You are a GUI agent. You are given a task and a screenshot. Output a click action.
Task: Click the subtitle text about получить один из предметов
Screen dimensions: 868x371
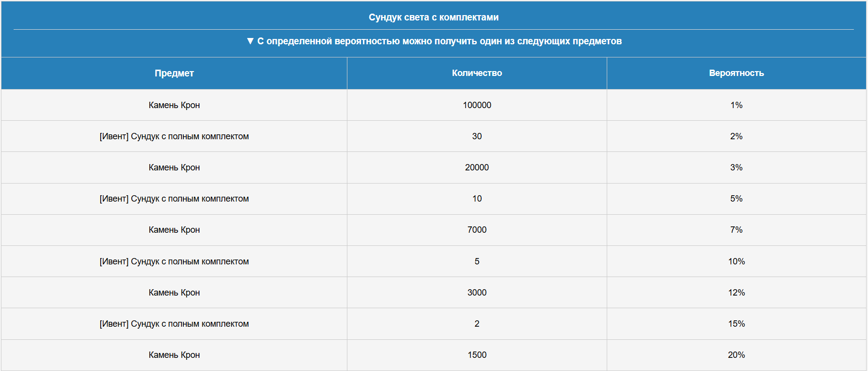click(439, 41)
